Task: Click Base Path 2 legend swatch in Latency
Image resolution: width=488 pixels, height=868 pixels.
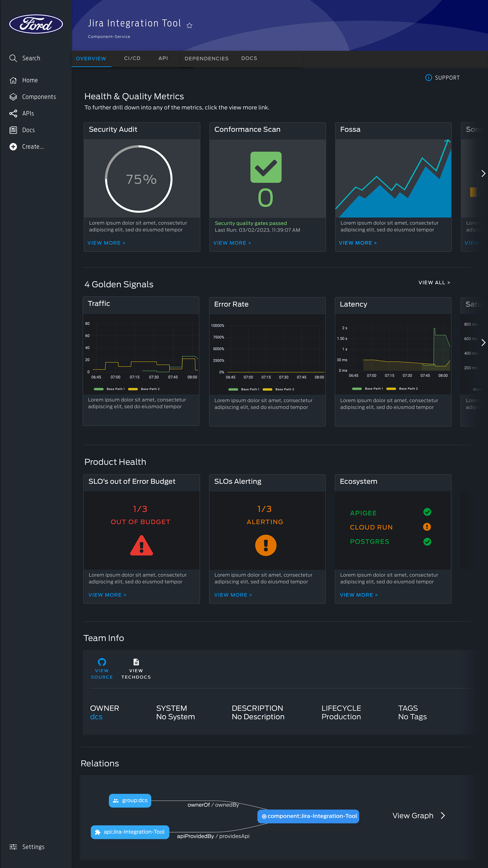Action: pyautogui.click(x=391, y=389)
